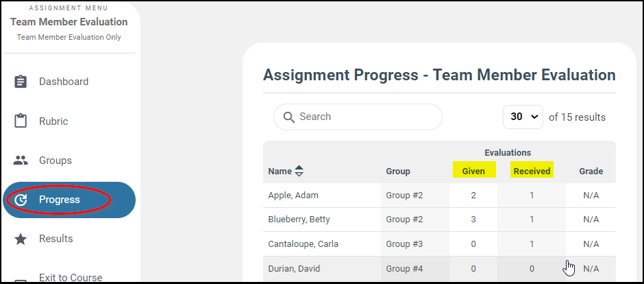Click the magnifying glass search icon
644x284 pixels.
(288, 117)
